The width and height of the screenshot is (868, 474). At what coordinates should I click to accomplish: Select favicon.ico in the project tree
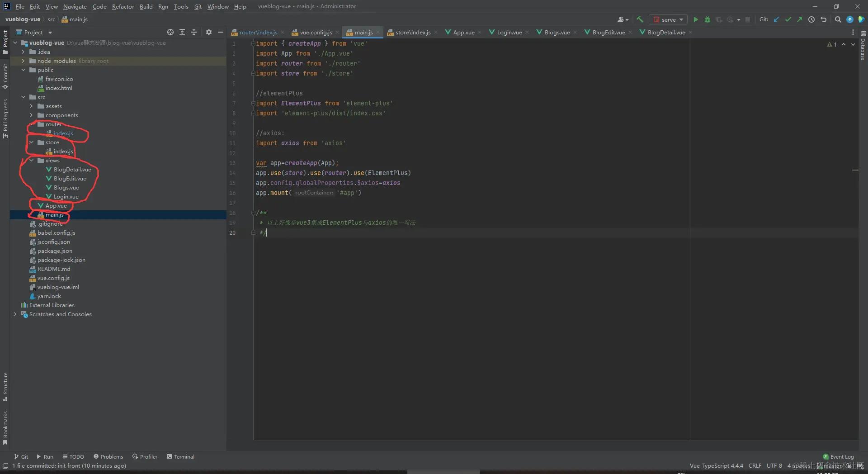click(x=59, y=79)
